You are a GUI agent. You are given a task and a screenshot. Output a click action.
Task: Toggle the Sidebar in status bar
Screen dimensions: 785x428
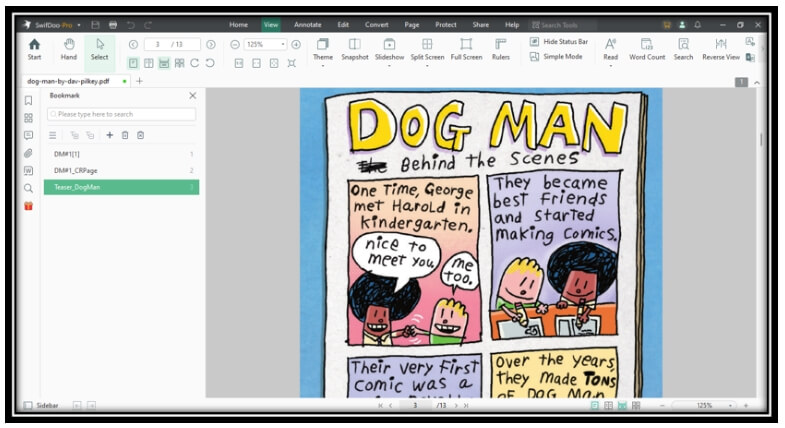coord(41,405)
